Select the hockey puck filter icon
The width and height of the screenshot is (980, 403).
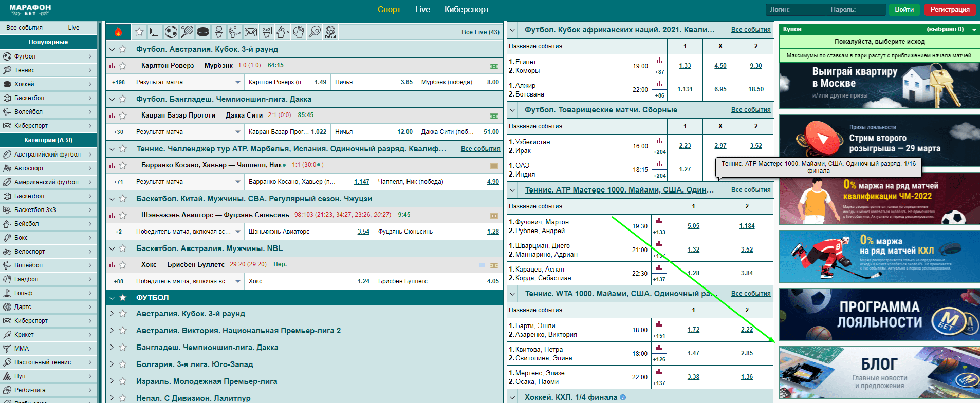point(203,32)
